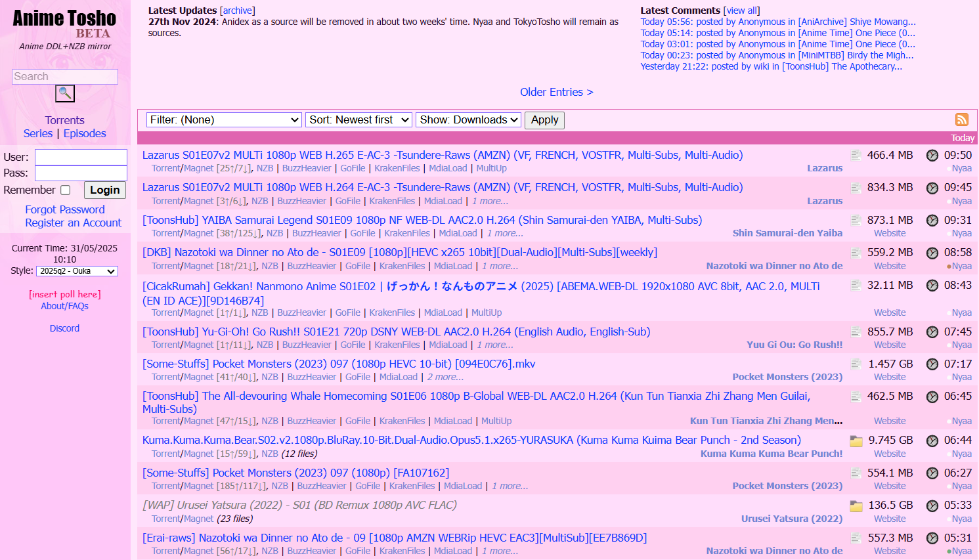Go to Torrents section
The height and width of the screenshot is (560, 979).
tap(64, 120)
